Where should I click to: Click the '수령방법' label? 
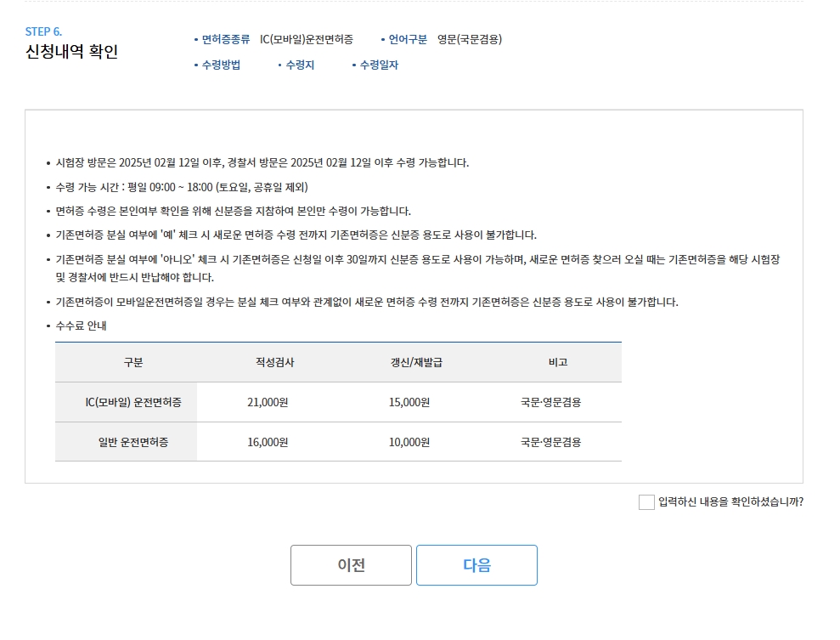coord(221,65)
